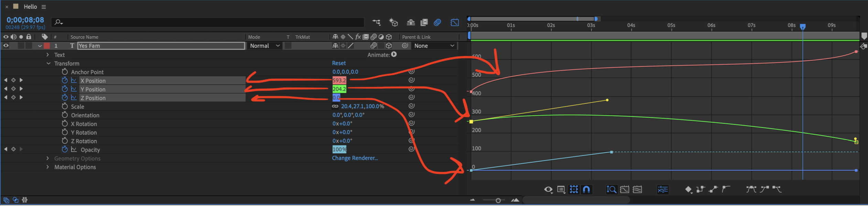This screenshot has width=868, height=208.
Task: Click the red label color of Yes Fam
Action: tap(47, 46)
